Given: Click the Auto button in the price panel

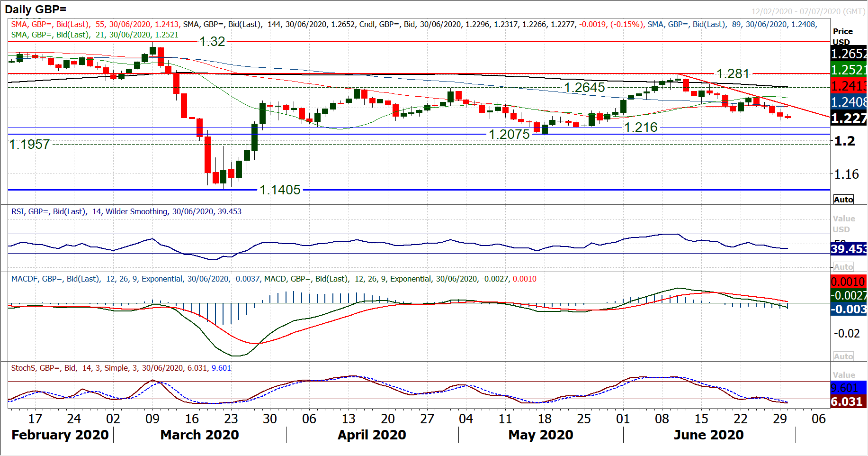Looking at the screenshot, I should (x=843, y=200).
